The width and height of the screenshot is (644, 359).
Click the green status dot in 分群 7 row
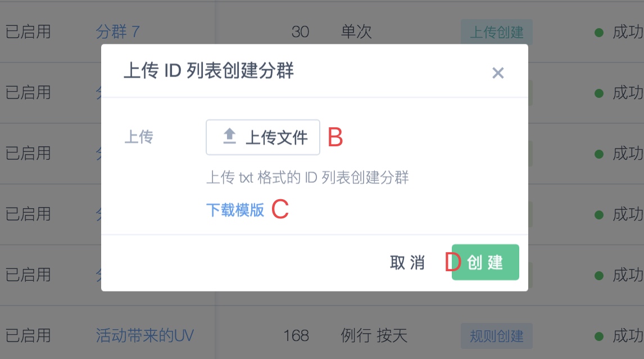pos(599,33)
